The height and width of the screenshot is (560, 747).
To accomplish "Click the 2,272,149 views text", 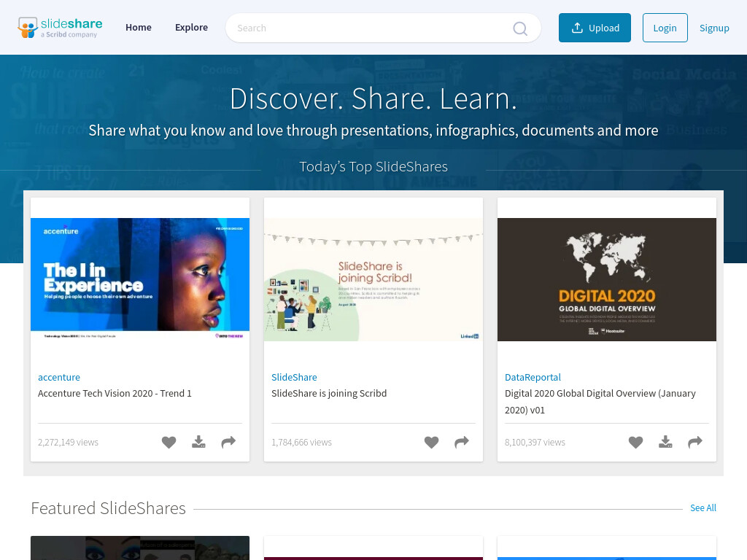I will pos(68,443).
